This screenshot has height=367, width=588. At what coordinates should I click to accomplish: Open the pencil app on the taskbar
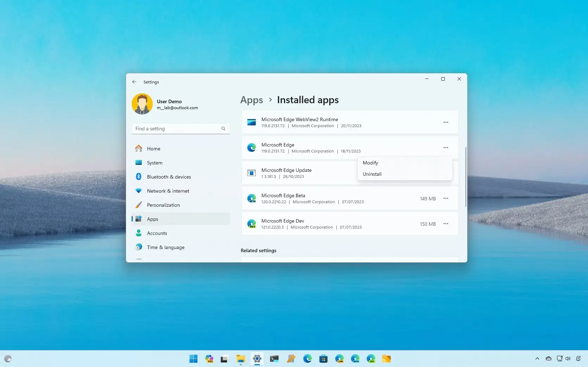tap(291, 359)
